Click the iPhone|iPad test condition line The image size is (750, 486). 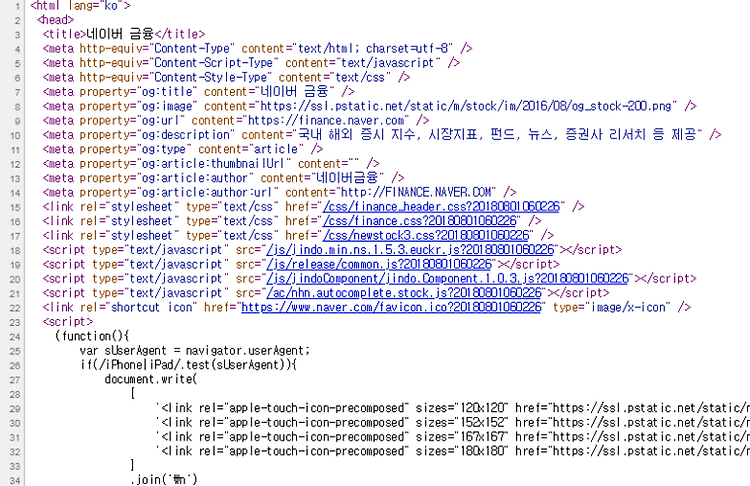[188, 364]
